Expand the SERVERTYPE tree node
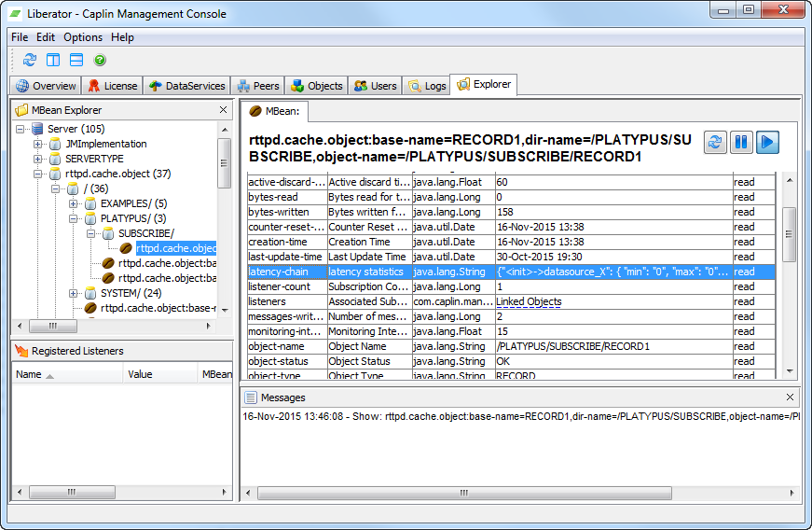The height and width of the screenshot is (530, 812). coord(38,159)
